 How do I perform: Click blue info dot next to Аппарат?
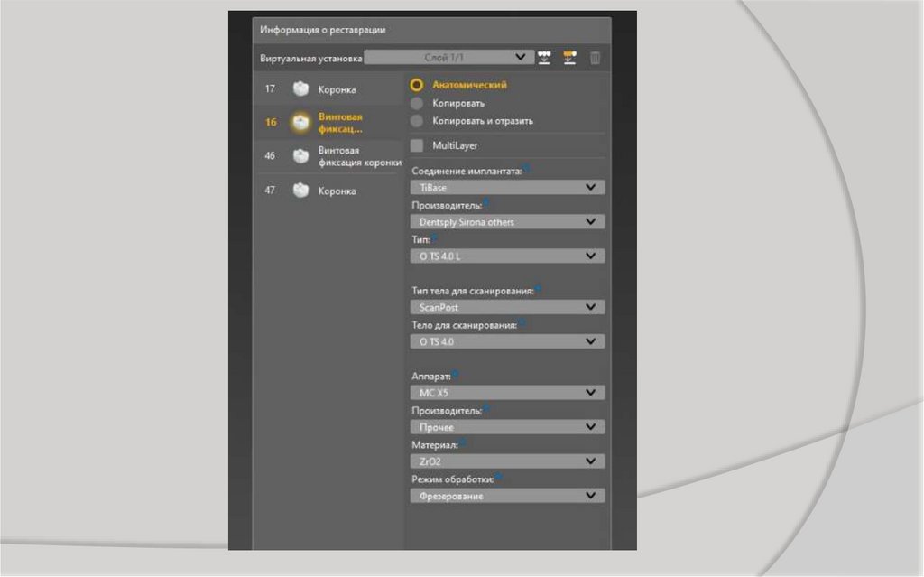coord(455,374)
